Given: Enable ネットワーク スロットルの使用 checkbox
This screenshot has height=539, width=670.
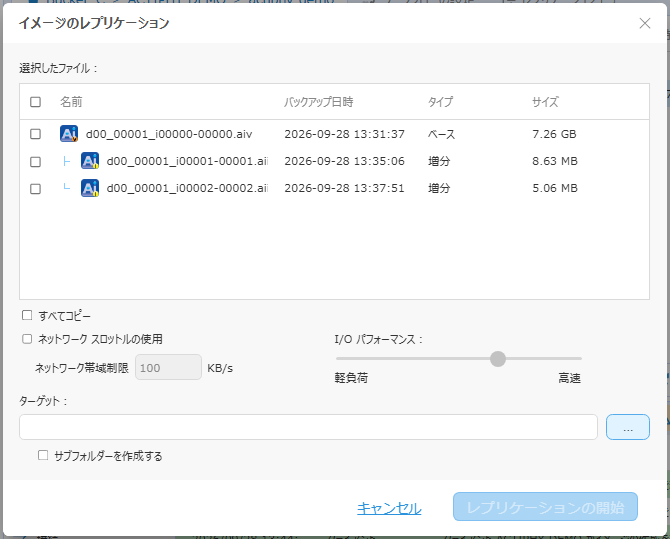Looking at the screenshot, I should [27, 339].
